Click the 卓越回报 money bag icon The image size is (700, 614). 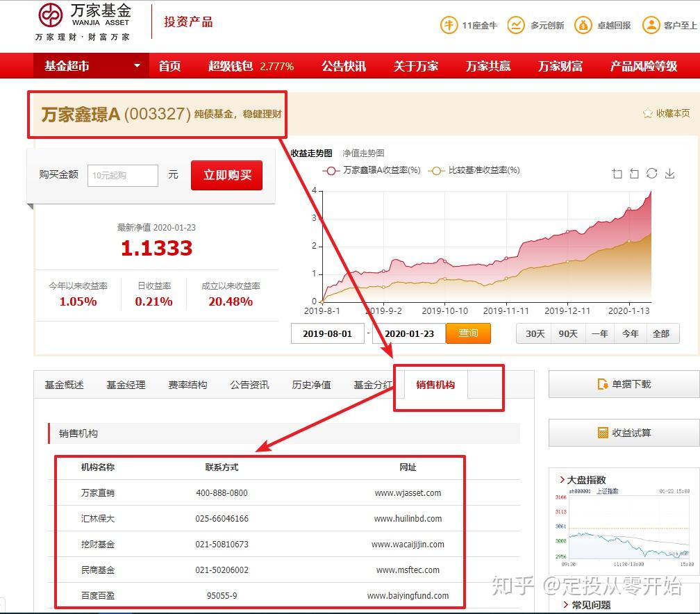583,25
